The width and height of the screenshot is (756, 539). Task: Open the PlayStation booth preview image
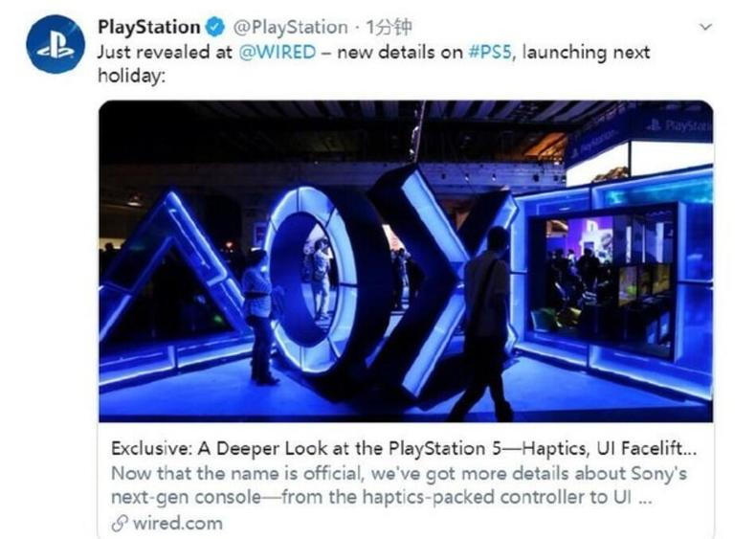point(406,261)
